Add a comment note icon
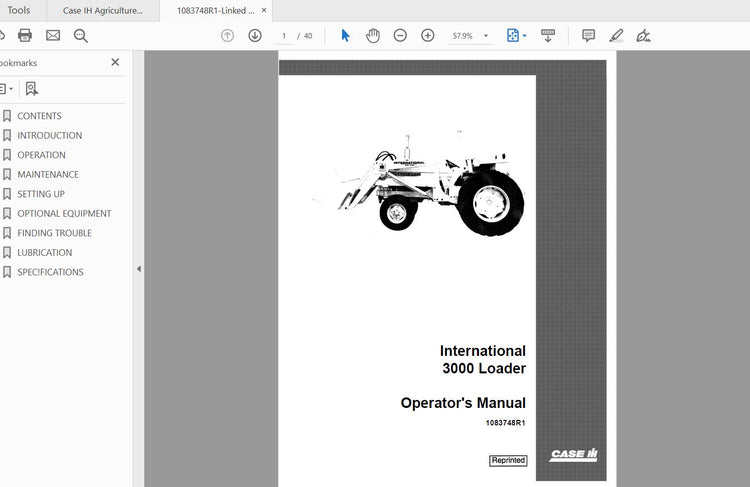This screenshot has height=487, width=750. [x=588, y=35]
